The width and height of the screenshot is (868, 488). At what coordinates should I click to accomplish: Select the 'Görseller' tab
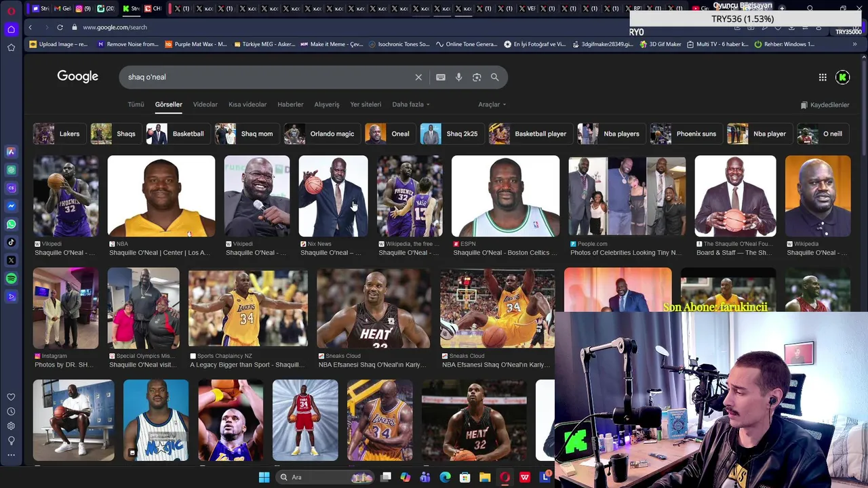point(168,104)
